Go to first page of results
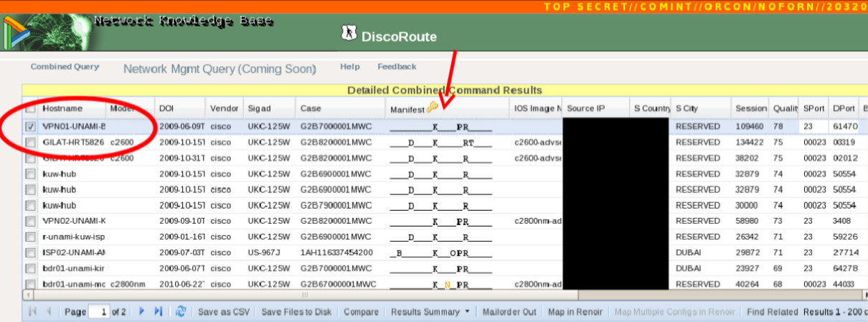The height and width of the screenshot is (322, 868). tap(32, 312)
